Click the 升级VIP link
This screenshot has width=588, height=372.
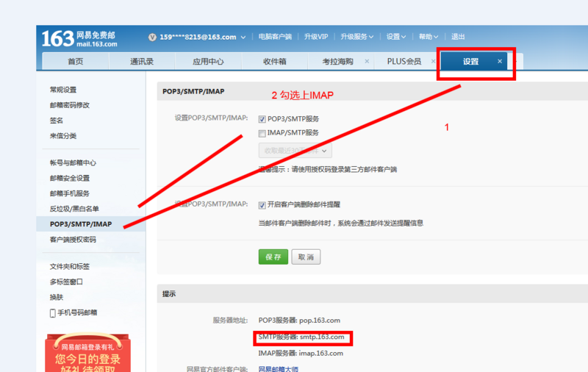pos(316,37)
